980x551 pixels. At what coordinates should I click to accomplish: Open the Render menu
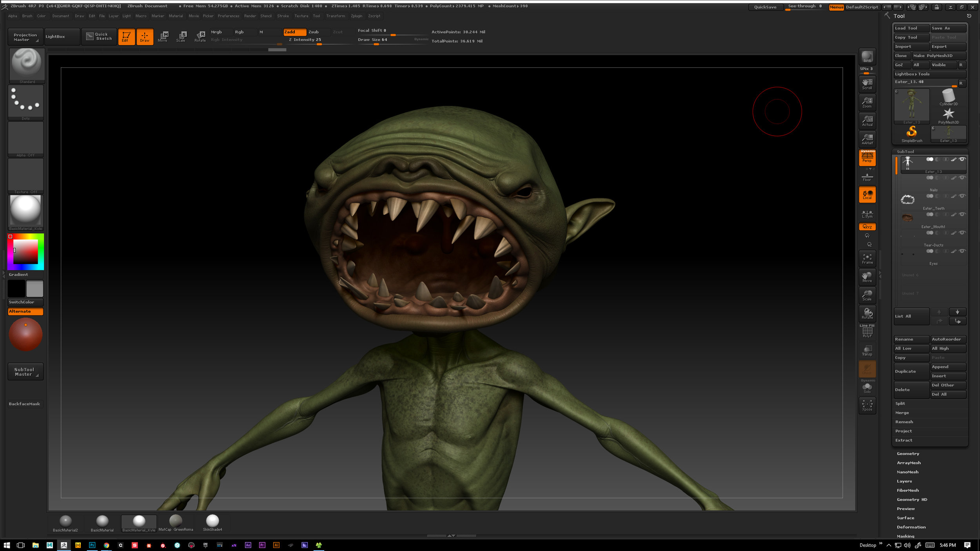click(x=250, y=16)
